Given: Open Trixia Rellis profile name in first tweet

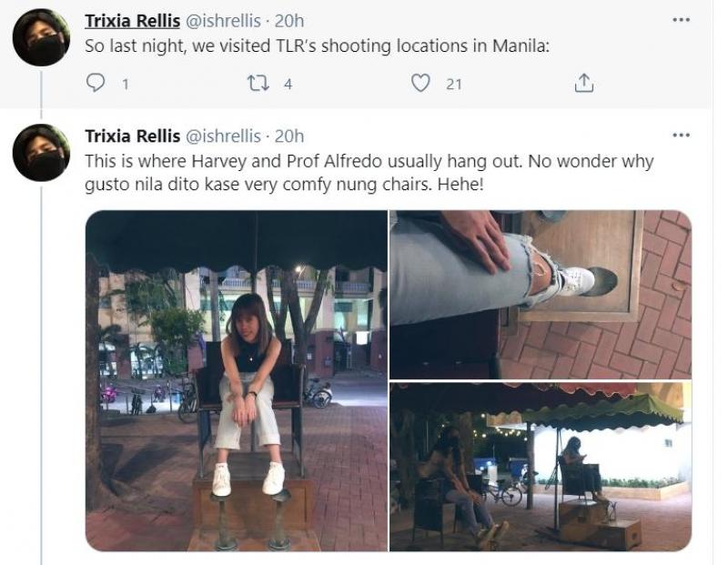Looking at the screenshot, I should 133,20.
